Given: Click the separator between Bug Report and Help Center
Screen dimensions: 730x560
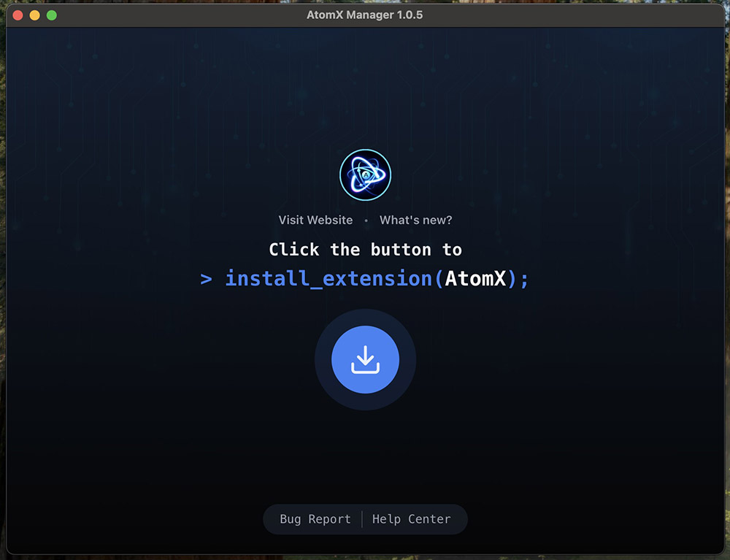Looking at the screenshot, I should [x=363, y=519].
